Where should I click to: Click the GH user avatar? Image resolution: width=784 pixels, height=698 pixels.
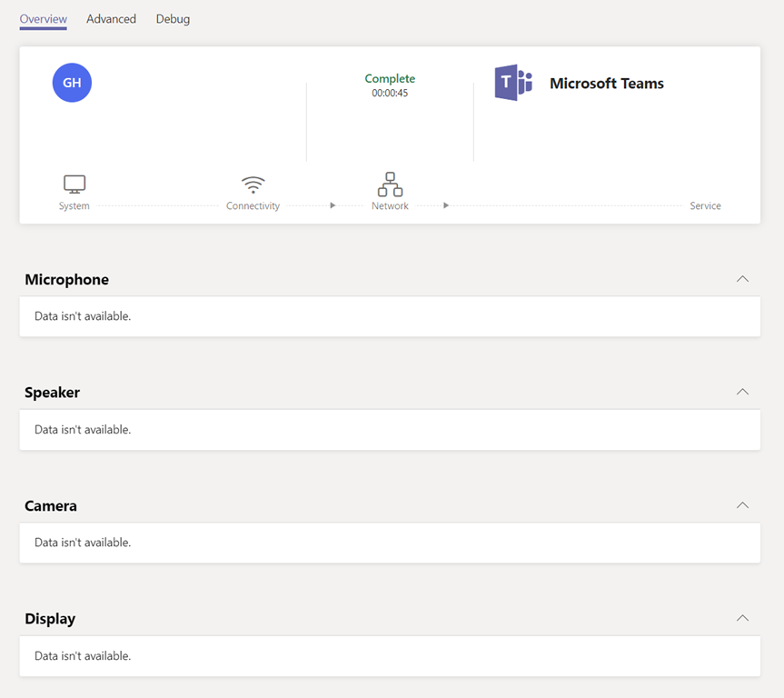[72, 83]
